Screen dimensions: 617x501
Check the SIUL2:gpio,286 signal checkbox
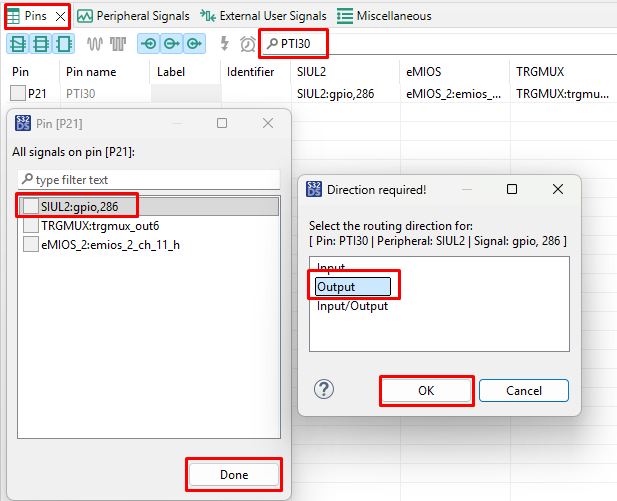point(32,206)
